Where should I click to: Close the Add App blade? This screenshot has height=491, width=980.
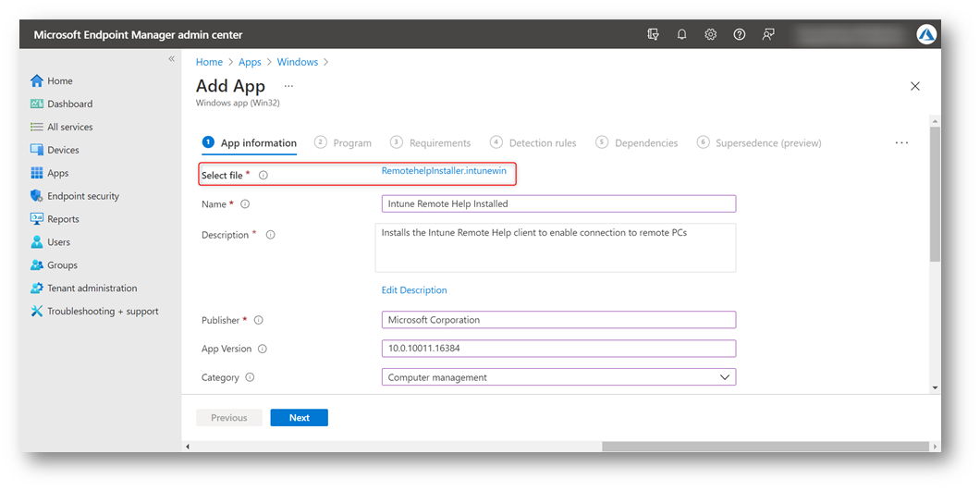click(915, 86)
